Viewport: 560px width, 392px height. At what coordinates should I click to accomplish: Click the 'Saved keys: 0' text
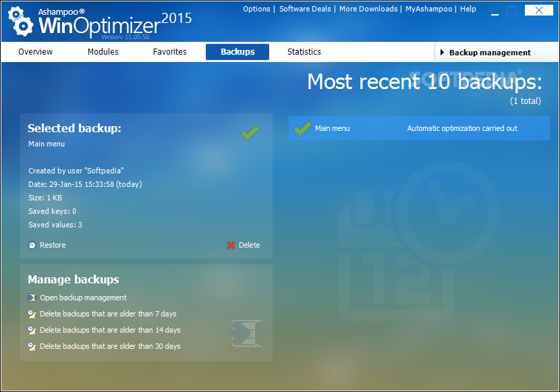tap(52, 211)
